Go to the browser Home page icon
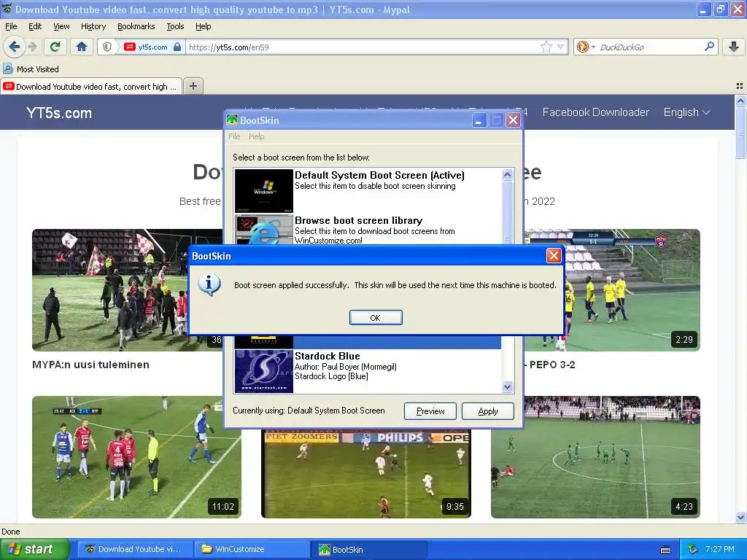Screen dimensions: 747x560 [x=82, y=47]
